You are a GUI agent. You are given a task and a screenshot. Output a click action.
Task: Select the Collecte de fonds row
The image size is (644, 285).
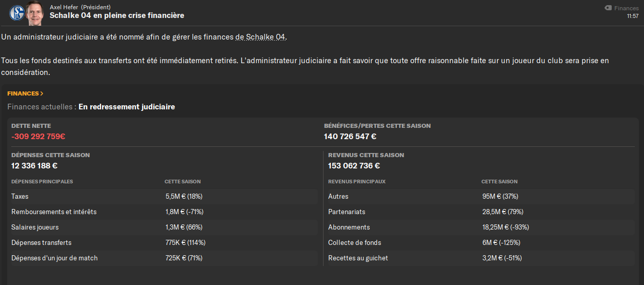tap(481, 242)
